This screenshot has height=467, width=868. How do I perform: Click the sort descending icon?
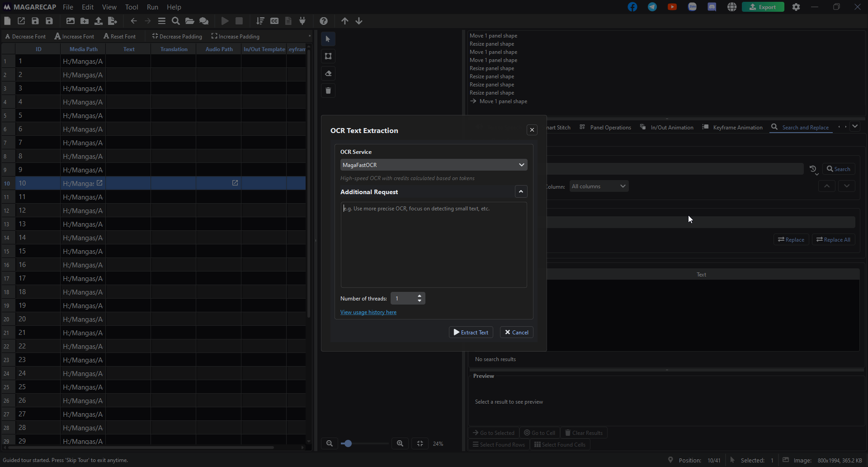(260, 21)
